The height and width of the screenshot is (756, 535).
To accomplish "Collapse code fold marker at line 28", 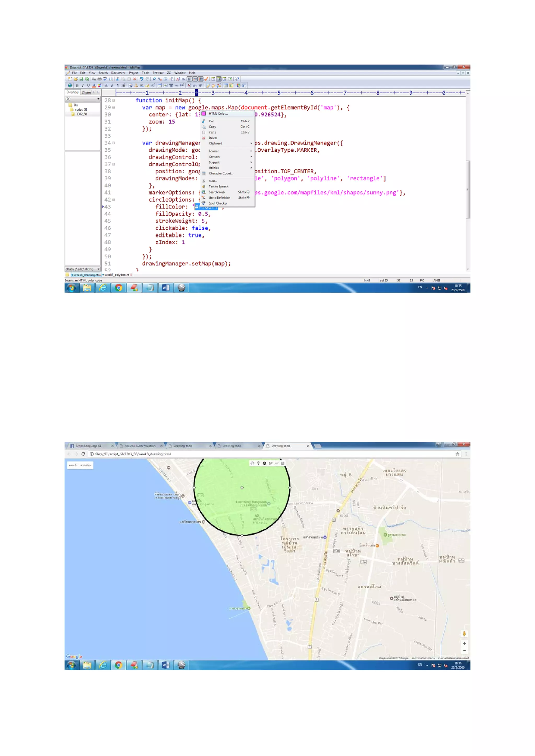I will coord(114,101).
